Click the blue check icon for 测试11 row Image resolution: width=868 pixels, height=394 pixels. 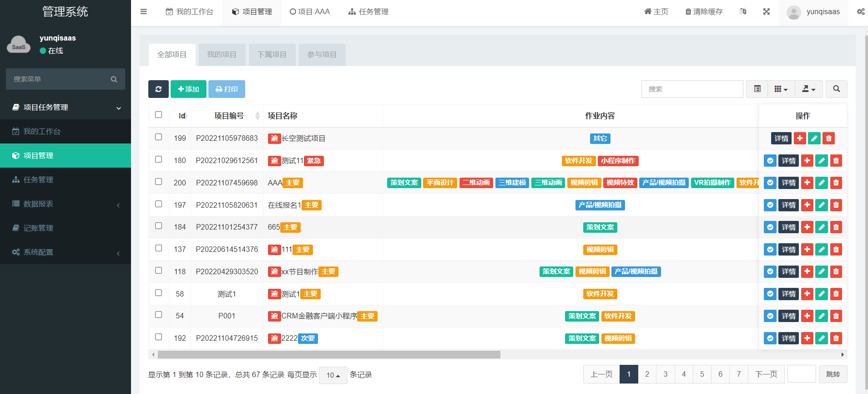[770, 161]
